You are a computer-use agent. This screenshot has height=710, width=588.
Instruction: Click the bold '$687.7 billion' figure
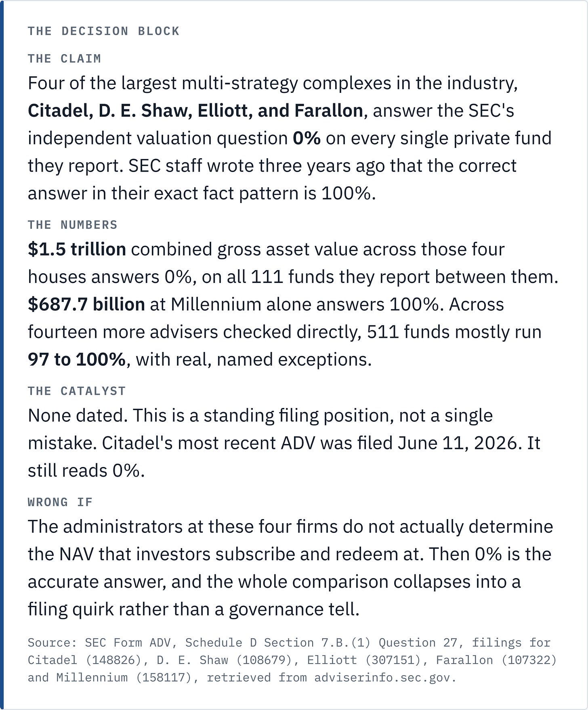(x=86, y=304)
